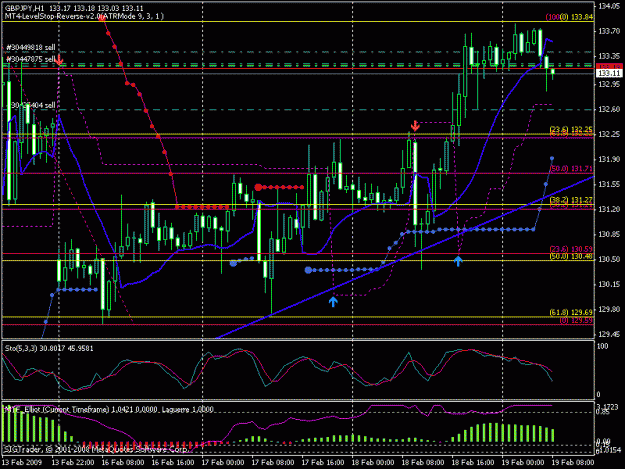Click the 17 Feb 16:00 time axis label
The height and width of the screenshot is (469, 625).
click(323, 463)
